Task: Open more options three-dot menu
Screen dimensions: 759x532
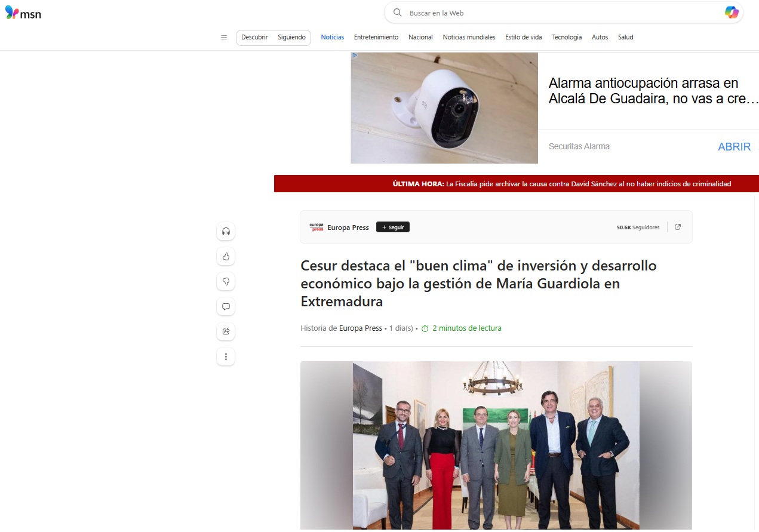Action: tap(226, 356)
